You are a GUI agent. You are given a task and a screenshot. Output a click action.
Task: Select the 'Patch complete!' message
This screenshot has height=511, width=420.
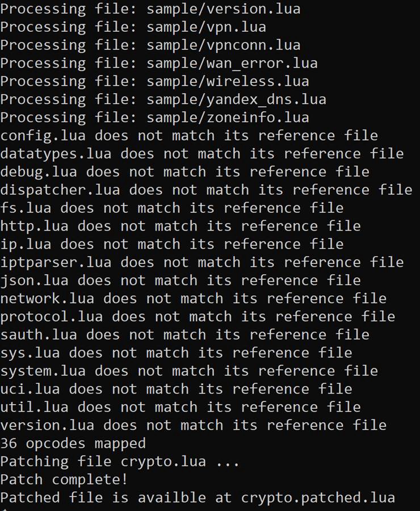point(64,480)
